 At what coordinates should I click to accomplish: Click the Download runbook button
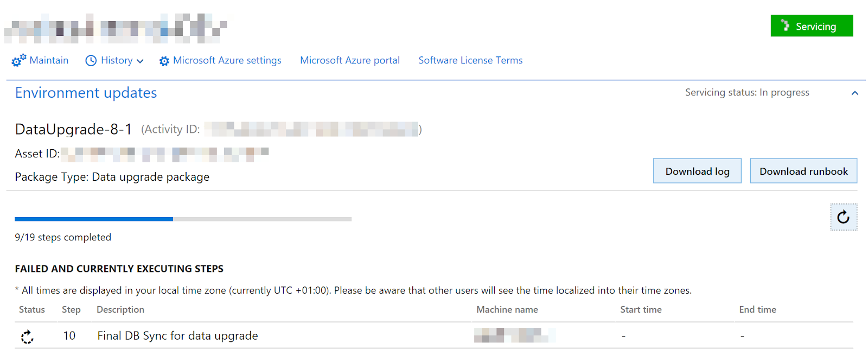tap(803, 171)
